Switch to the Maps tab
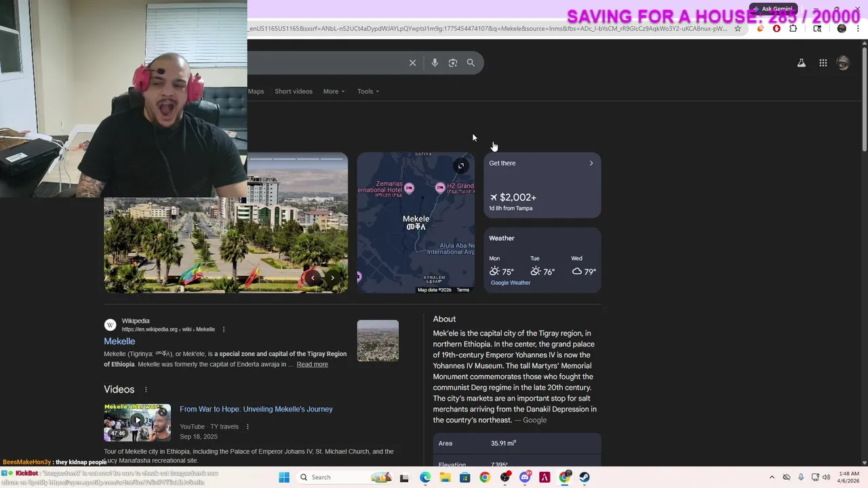The height and width of the screenshot is (488, 868). (x=256, y=91)
